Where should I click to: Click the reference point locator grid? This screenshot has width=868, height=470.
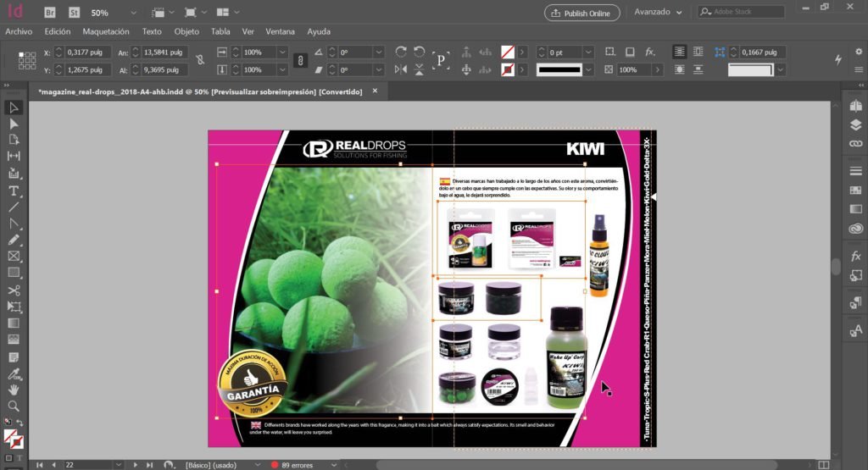point(27,60)
